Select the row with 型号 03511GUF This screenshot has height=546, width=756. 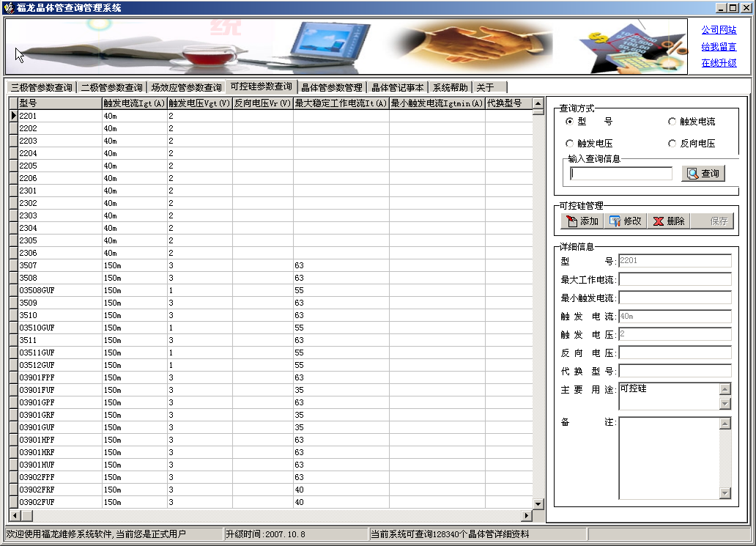(x=271, y=353)
